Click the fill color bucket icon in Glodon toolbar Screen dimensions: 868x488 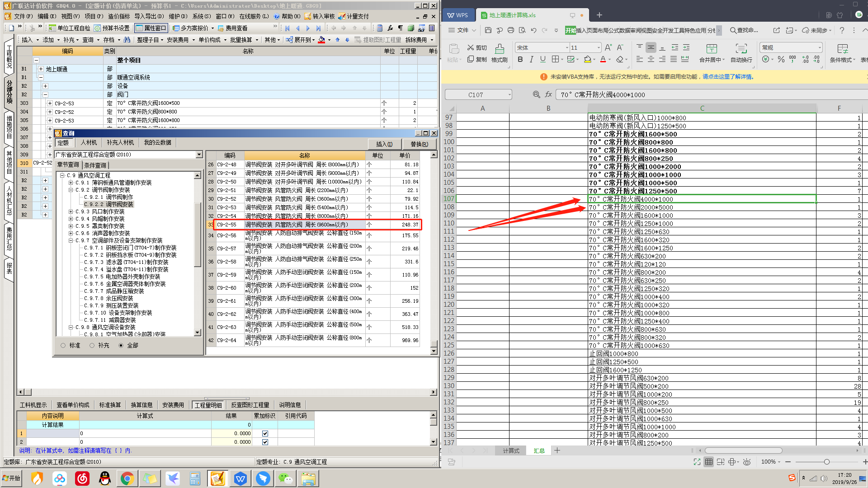pos(321,40)
